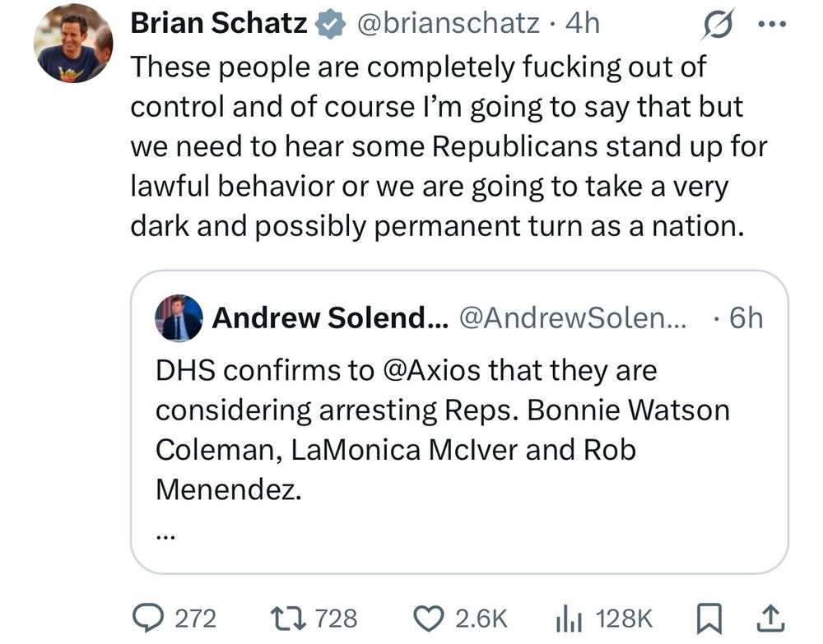Open Andrew Solender's avatar in quoted tweet
This screenshot has height=644, width=823.
(179, 317)
